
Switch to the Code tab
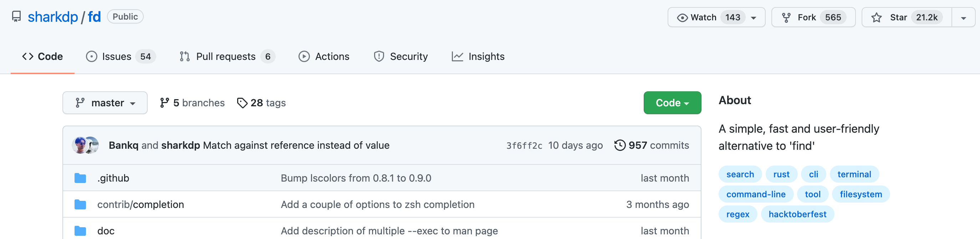[42, 56]
